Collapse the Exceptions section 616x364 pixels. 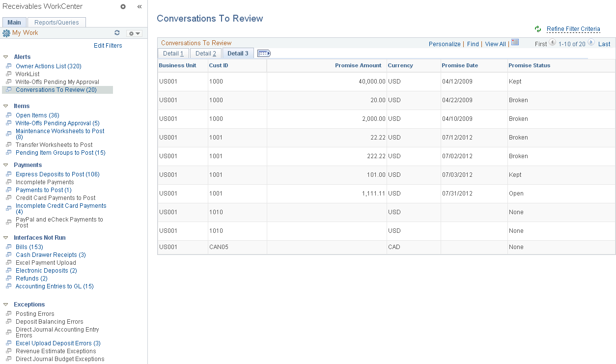pyautogui.click(x=6, y=305)
